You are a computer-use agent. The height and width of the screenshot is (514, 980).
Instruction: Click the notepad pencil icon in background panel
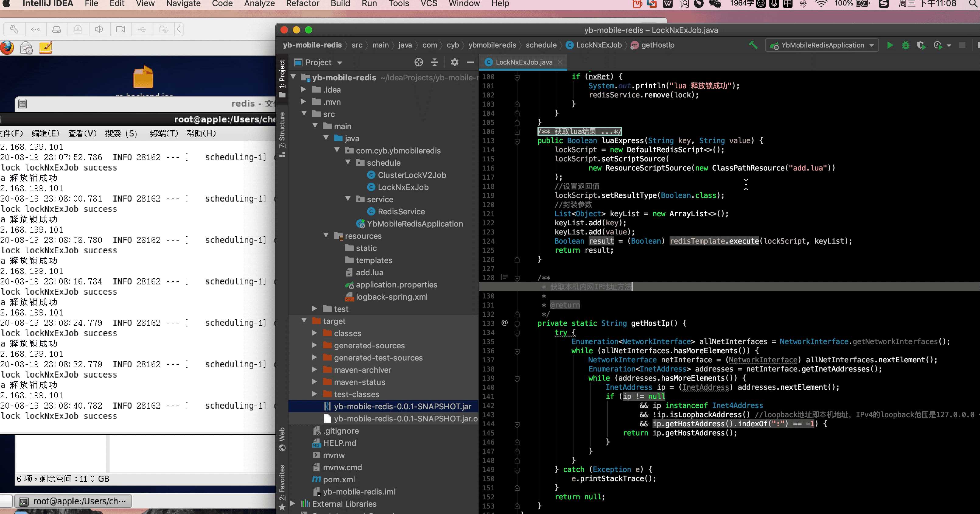pyautogui.click(x=46, y=48)
